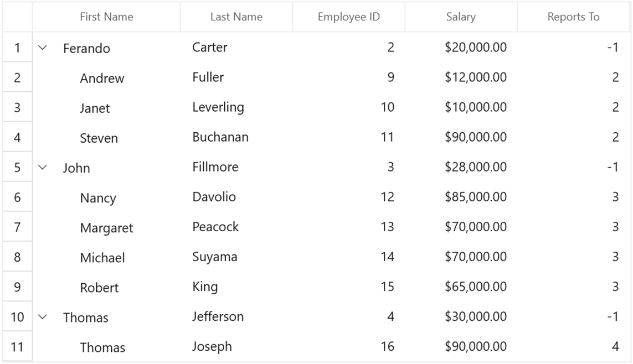The width and height of the screenshot is (633, 364).
Task: Click the Last Name column header
Action: pyautogui.click(x=236, y=17)
